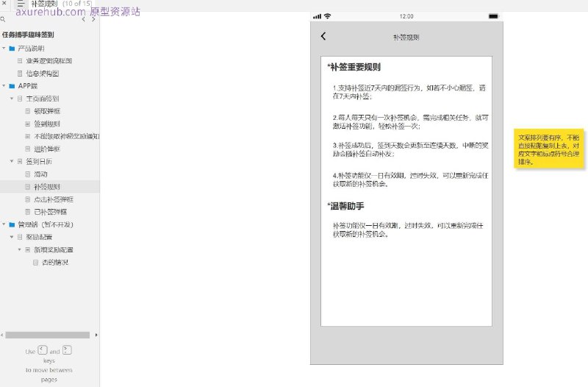Click the 产品说明 folder icon

12,49
